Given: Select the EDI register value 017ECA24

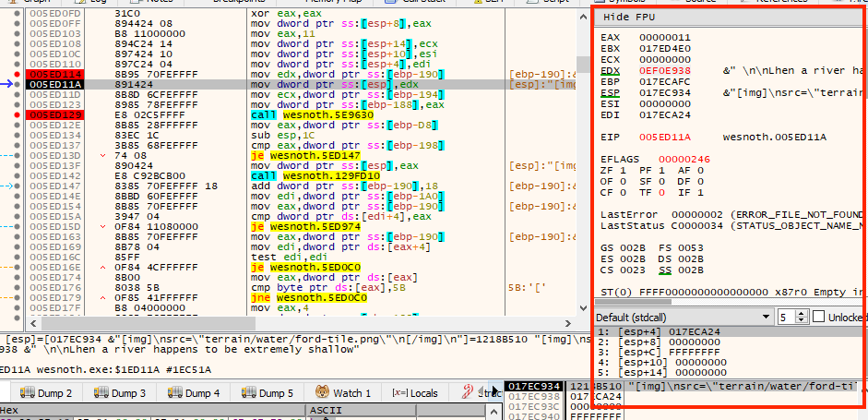Looking at the screenshot, I should pyautogui.click(x=665, y=115).
